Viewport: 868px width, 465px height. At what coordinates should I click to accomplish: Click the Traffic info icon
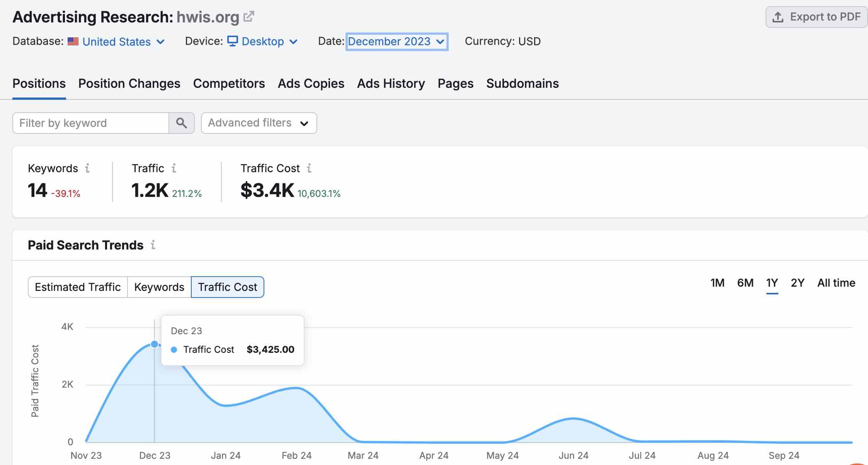click(174, 168)
